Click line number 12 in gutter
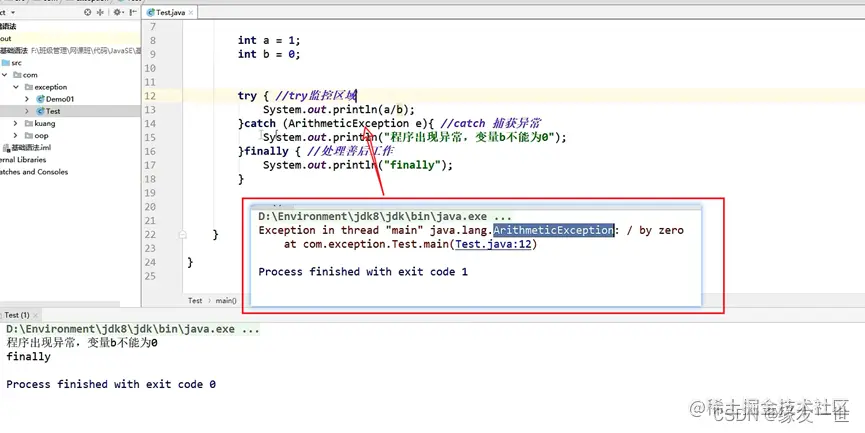This screenshot has width=865, height=433. (150, 96)
